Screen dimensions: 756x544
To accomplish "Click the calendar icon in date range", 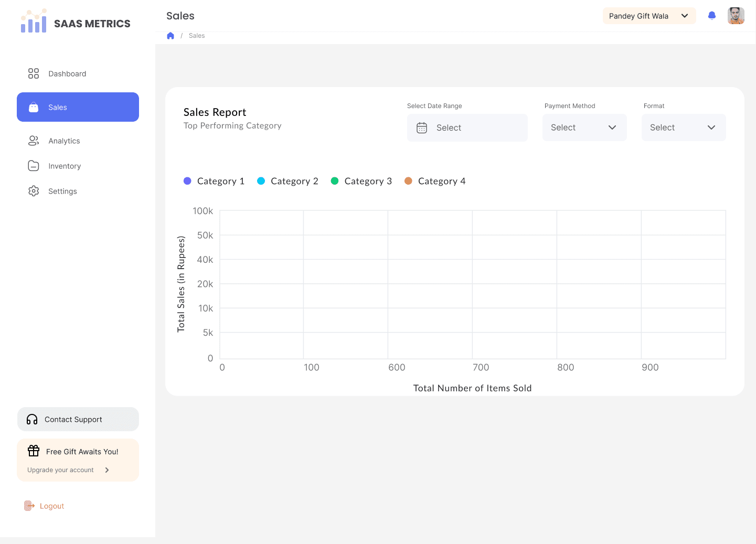I will pos(422,127).
